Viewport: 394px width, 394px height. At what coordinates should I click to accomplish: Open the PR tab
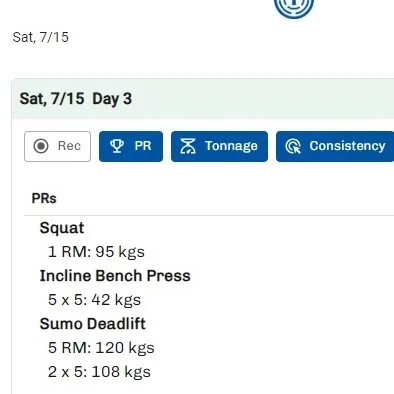pyautogui.click(x=131, y=146)
